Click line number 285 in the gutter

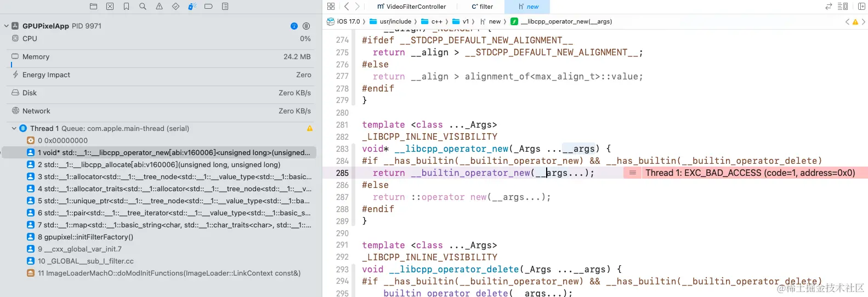[342, 173]
